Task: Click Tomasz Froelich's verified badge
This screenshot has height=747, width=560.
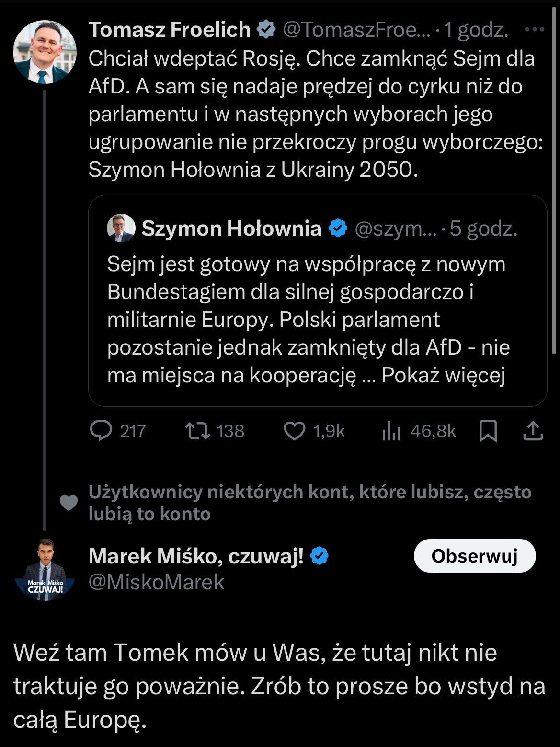Action: pos(266,30)
